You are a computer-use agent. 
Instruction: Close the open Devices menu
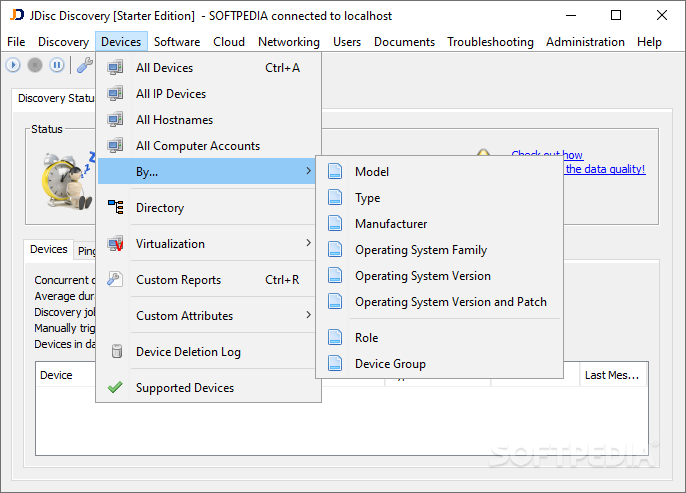[121, 42]
